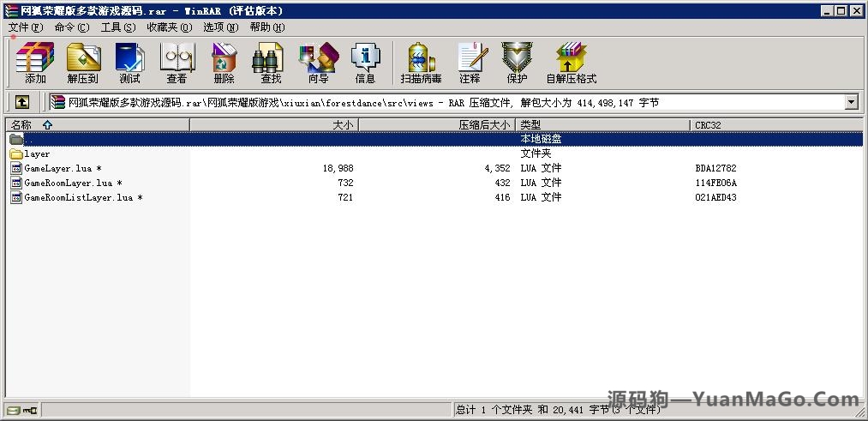Click the 注释 (Comment) toolbar icon
868x421 pixels.
[471, 57]
